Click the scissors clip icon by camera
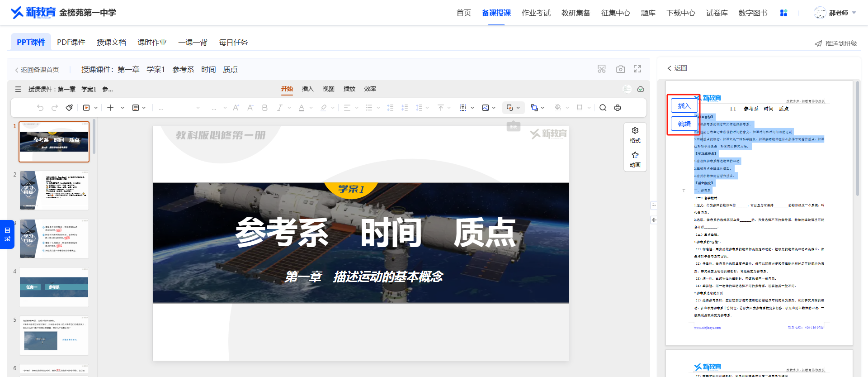 click(602, 69)
